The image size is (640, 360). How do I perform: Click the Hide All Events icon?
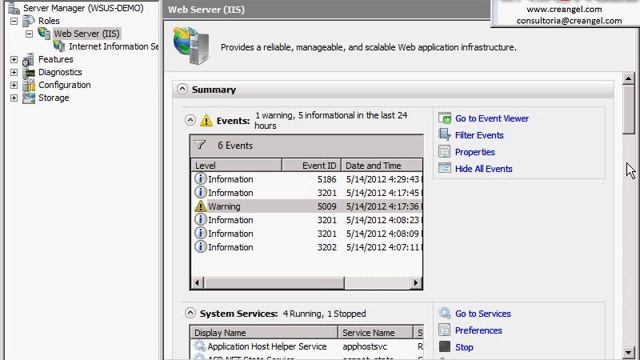(x=444, y=168)
